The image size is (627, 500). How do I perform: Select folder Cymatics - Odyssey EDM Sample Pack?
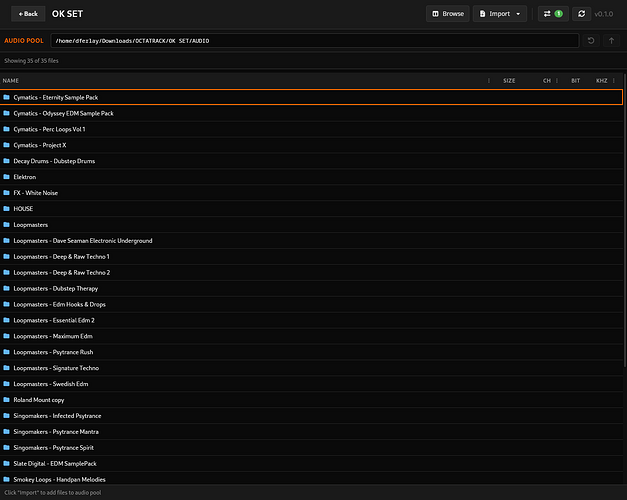(x=311, y=113)
